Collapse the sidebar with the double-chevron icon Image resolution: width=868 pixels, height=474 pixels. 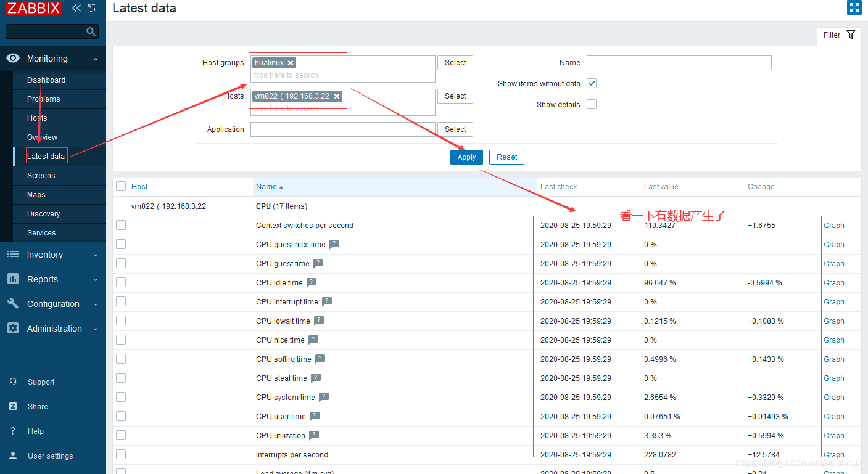75,8
